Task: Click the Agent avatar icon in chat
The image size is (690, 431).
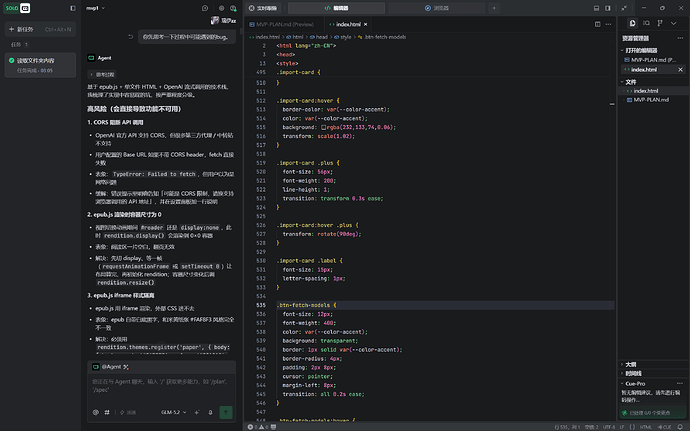Action: [91, 58]
